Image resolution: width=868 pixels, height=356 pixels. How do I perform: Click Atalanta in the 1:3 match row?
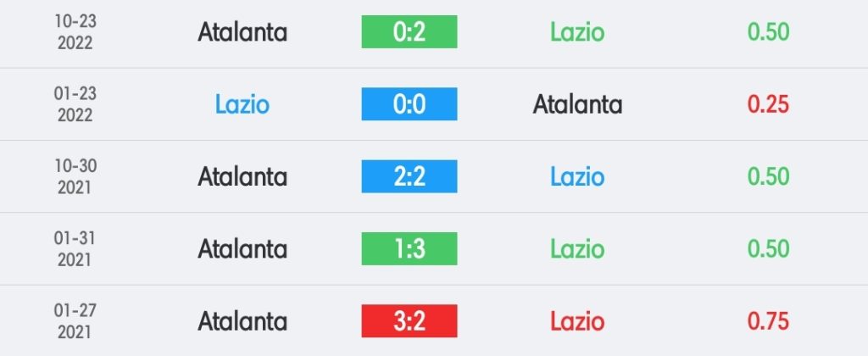pos(242,248)
